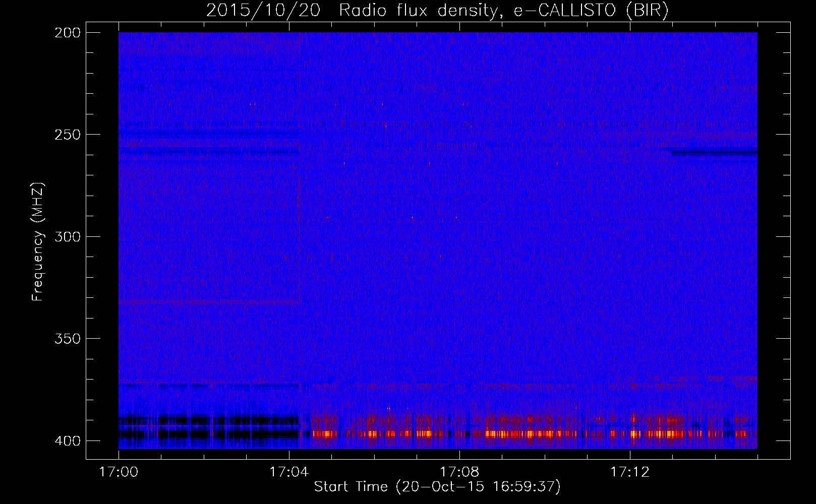Click the 17:00 time tick label

tap(119, 472)
